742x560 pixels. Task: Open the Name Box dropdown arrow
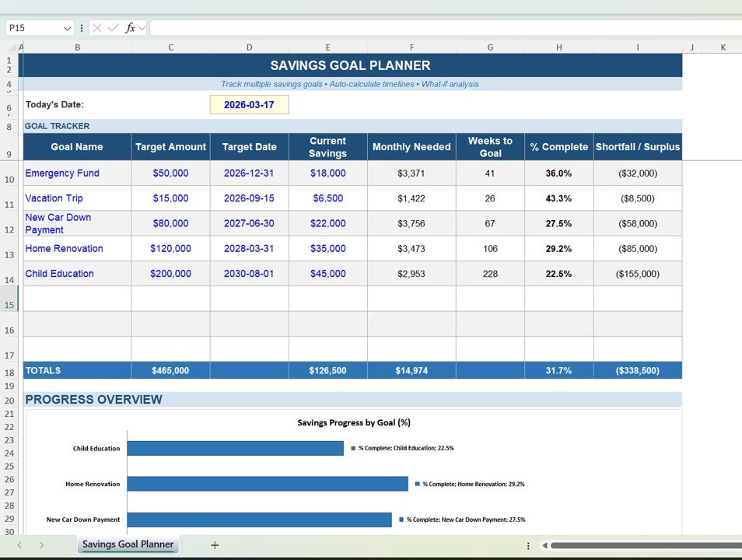pyautogui.click(x=67, y=27)
